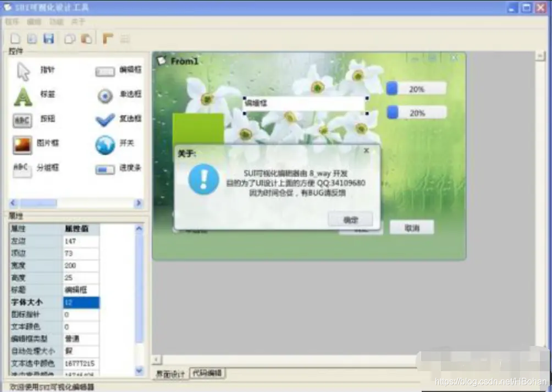Edit the 宽度 value 200
This screenshot has width=552, height=392.
tap(81, 266)
